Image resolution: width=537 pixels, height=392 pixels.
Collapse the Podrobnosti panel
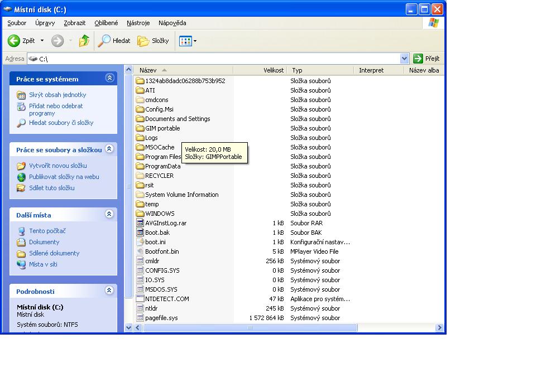109,291
